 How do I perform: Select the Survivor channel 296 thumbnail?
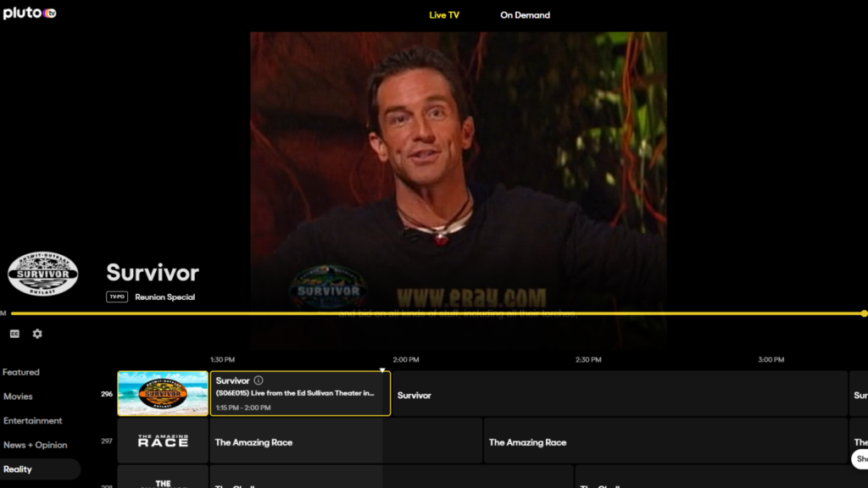pyautogui.click(x=163, y=393)
